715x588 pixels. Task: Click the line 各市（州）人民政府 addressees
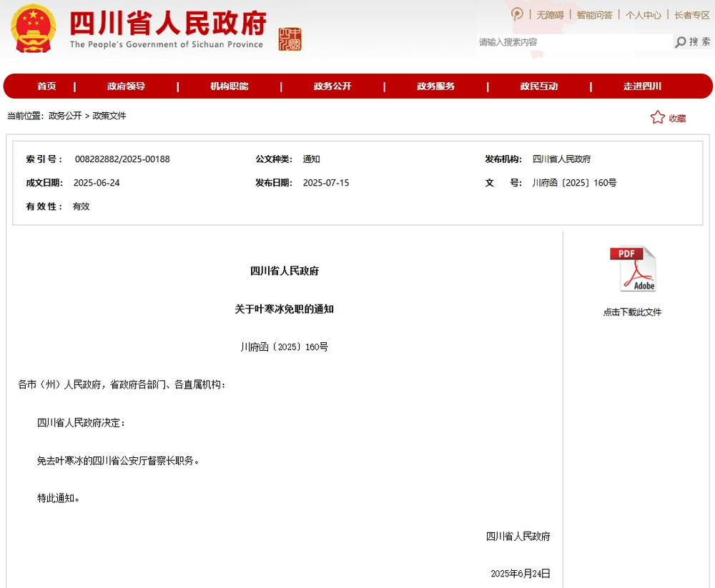click(x=122, y=384)
